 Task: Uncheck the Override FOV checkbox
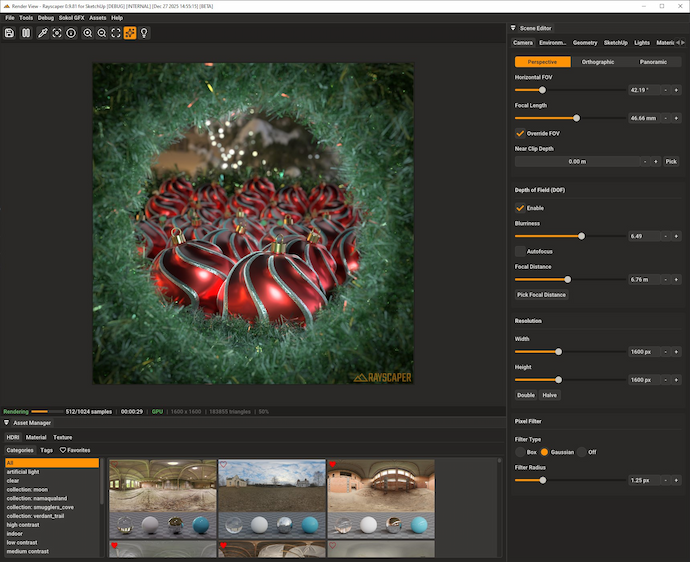pos(520,133)
